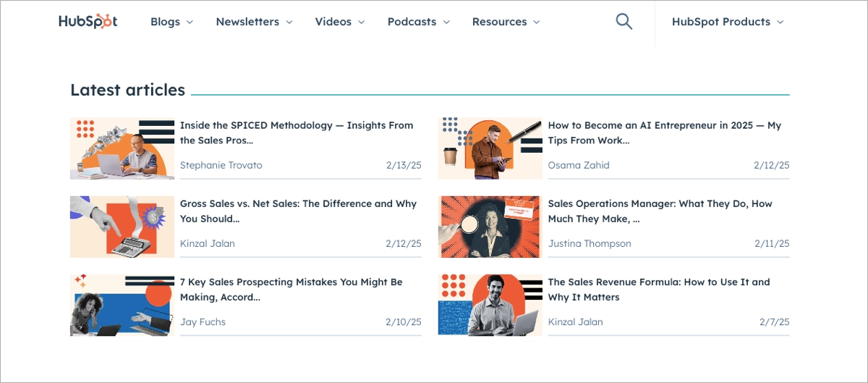868x383 pixels.
Task: Expand the Resources dropdown
Action: [506, 22]
